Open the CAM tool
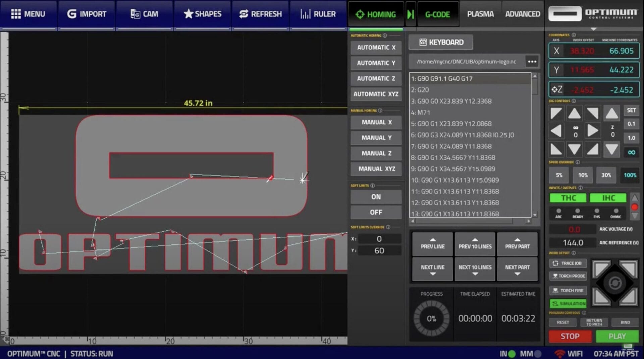 click(x=135, y=14)
